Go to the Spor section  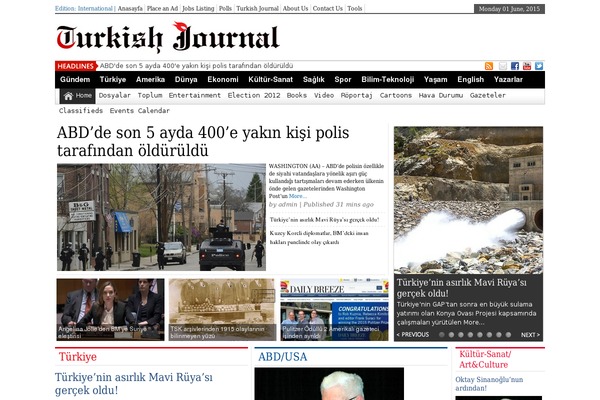[x=343, y=80]
